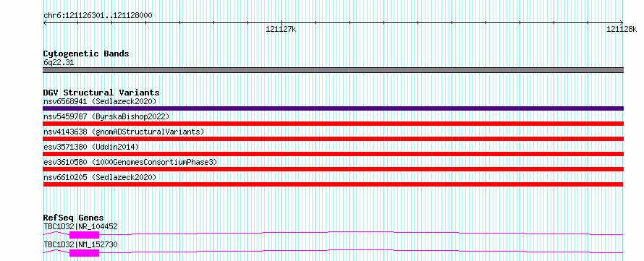This screenshot has height=261, width=644.
Task: Click the esv3571380 (Uddin2014) label
Action: [91, 147]
